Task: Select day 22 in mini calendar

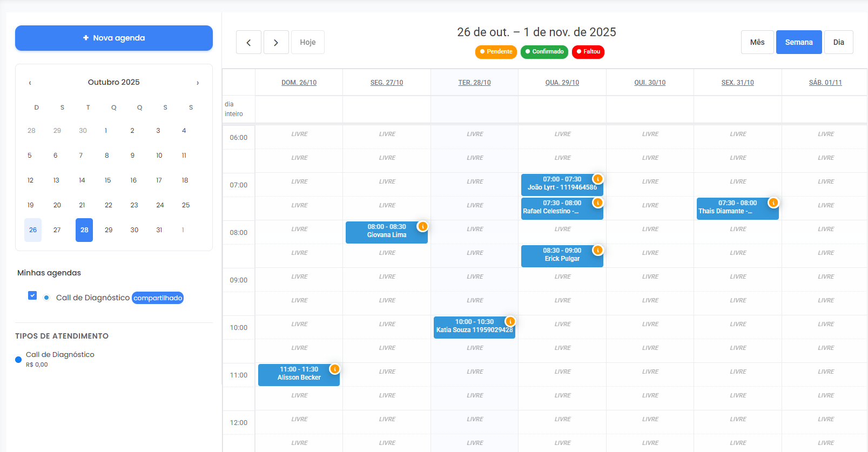Action: click(109, 205)
